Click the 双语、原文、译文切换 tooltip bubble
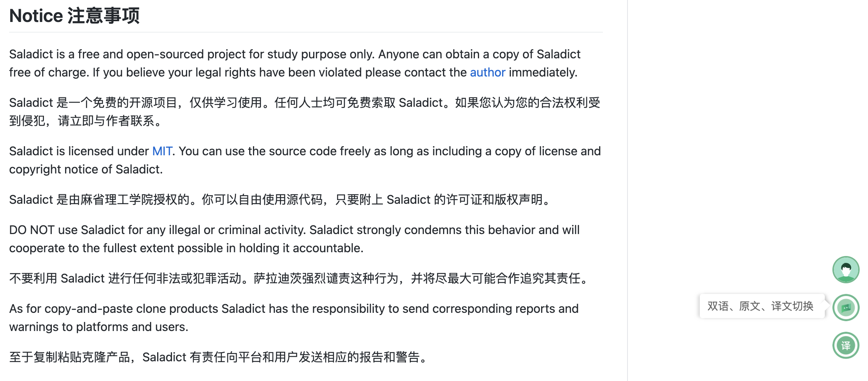868x381 pixels. (761, 306)
